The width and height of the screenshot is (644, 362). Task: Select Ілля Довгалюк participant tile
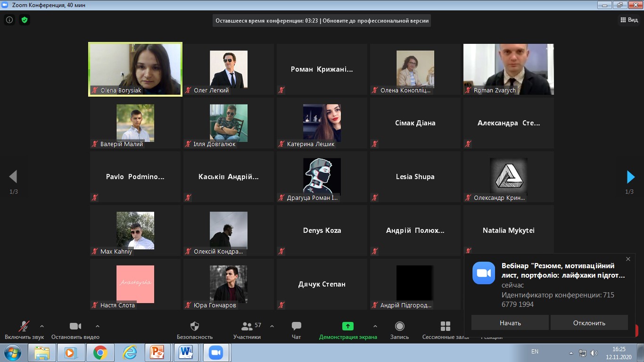(229, 123)
